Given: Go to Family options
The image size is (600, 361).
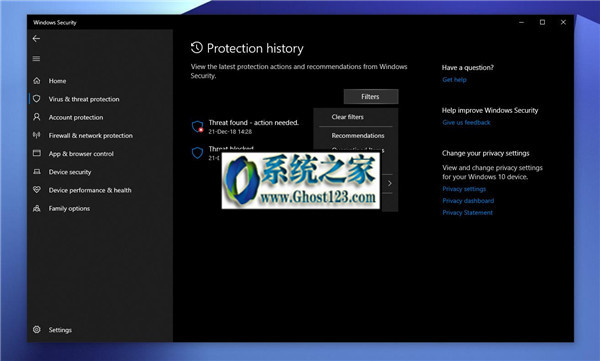Looking at the screenshot, I should 69,209.
